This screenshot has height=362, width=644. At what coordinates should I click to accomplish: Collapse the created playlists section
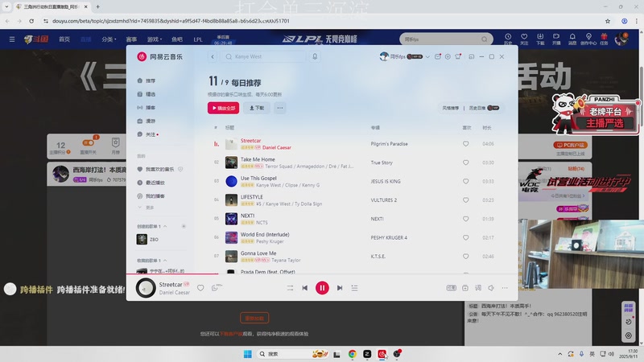point(165,226)
